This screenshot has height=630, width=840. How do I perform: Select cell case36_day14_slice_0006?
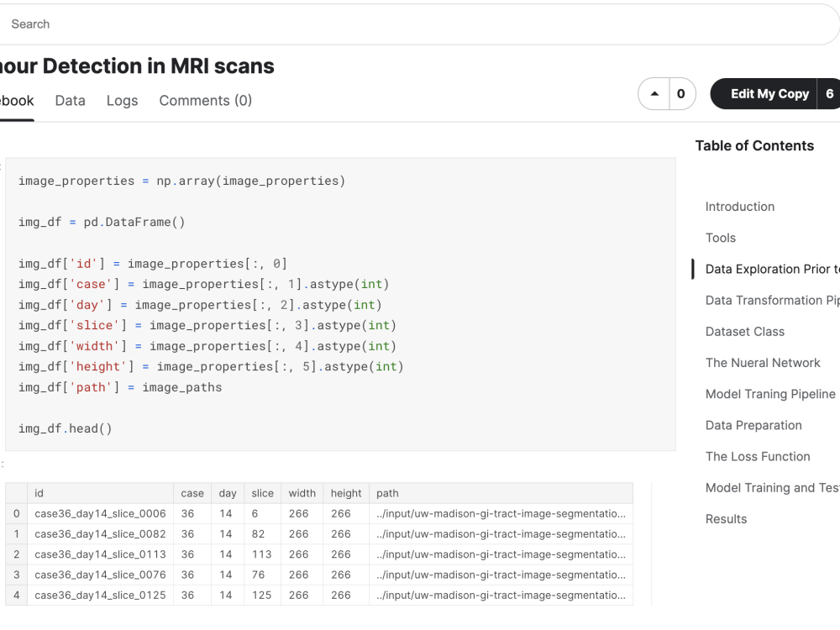[100, 514]
